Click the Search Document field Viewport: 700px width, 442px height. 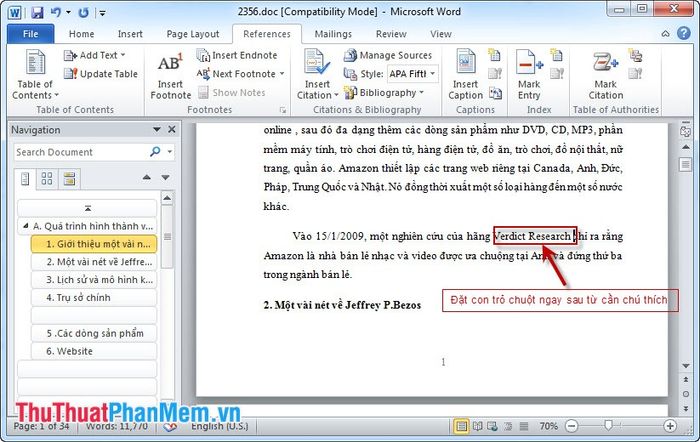tap(80, 152)
